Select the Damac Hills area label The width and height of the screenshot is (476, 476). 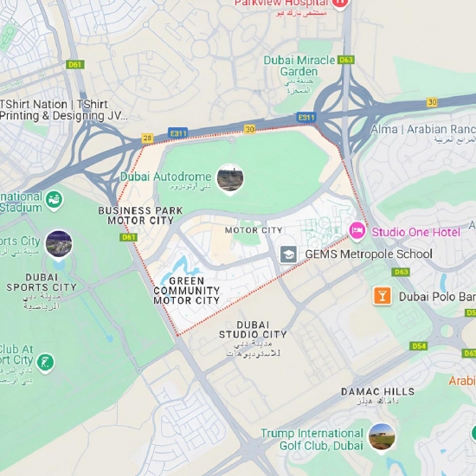click(378, 391)
